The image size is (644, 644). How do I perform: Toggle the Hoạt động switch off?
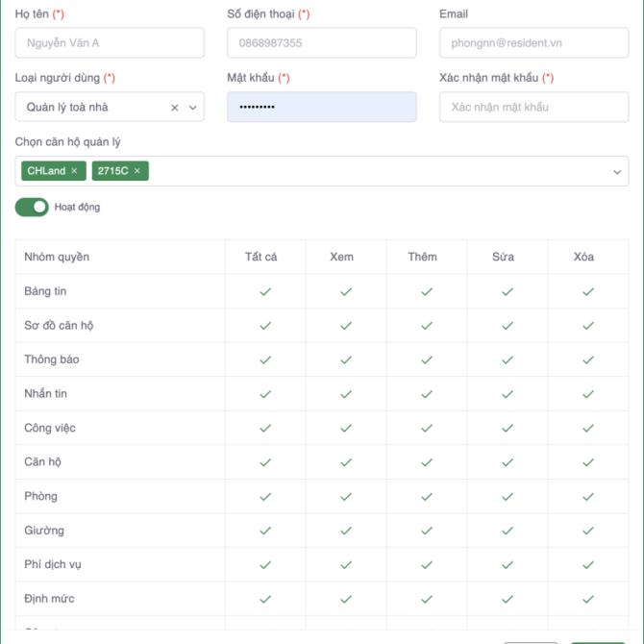point(32,207)
